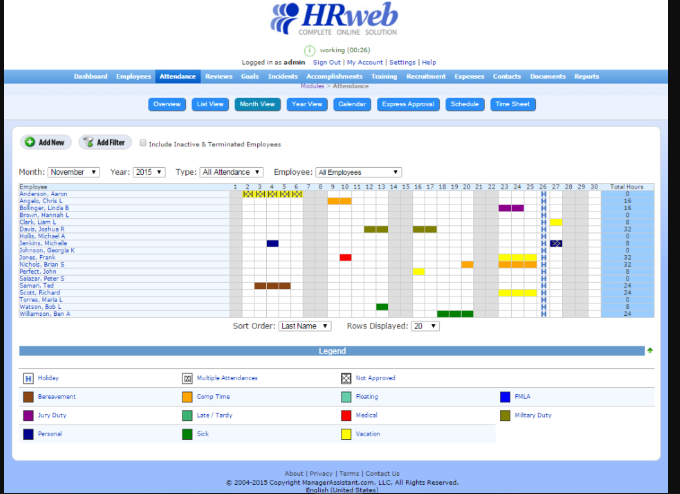Open Sort Order dropdown Last Name
The height and width of the screenshot is (494, 680).
pos(305,326)
